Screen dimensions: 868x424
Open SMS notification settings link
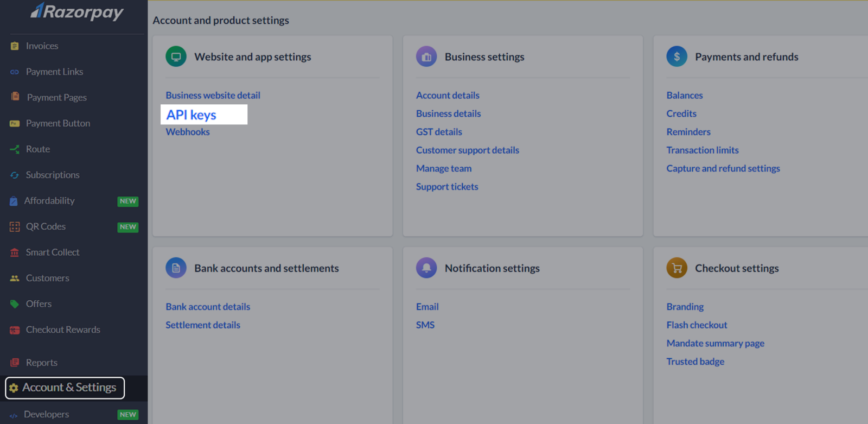pos(425,325)
